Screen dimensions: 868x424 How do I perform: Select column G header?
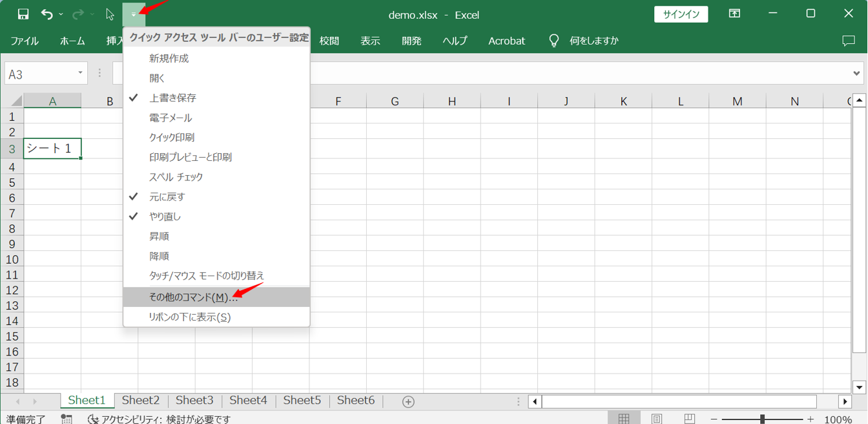(x=395, y=101)
